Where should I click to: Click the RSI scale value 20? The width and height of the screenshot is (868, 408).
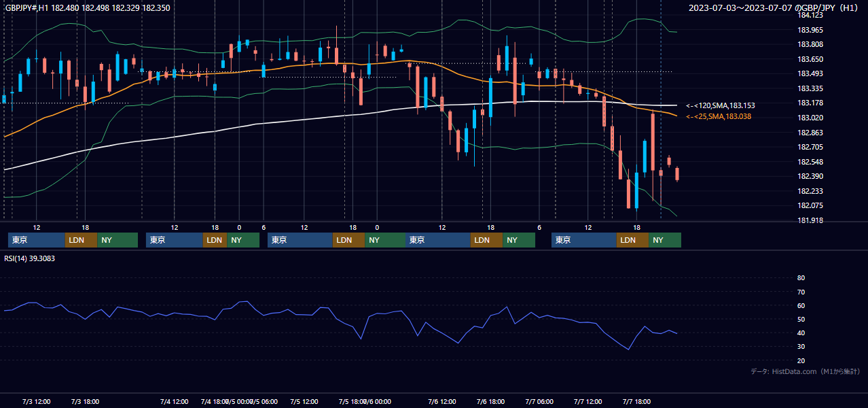point(801,360)
